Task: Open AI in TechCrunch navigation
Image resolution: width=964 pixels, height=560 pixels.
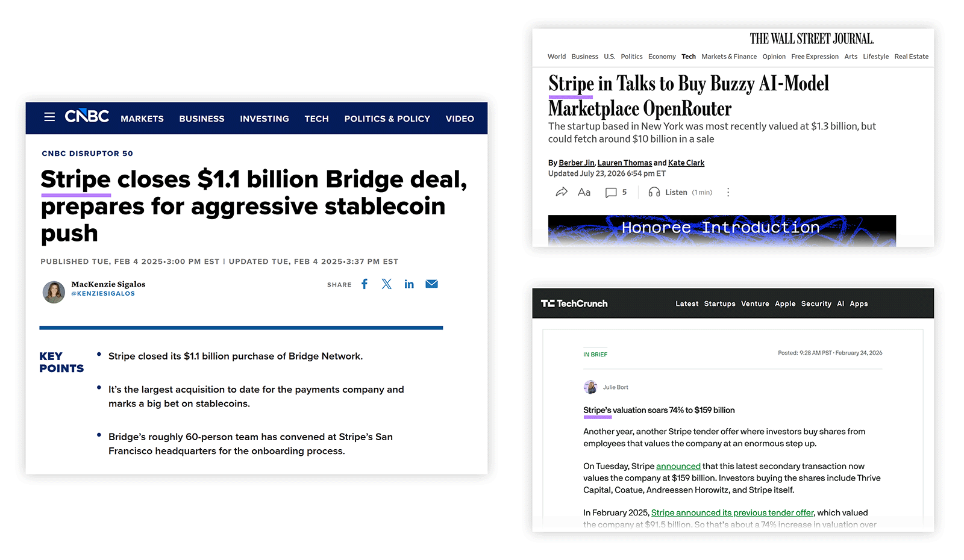Action: [x=840, y=303]
